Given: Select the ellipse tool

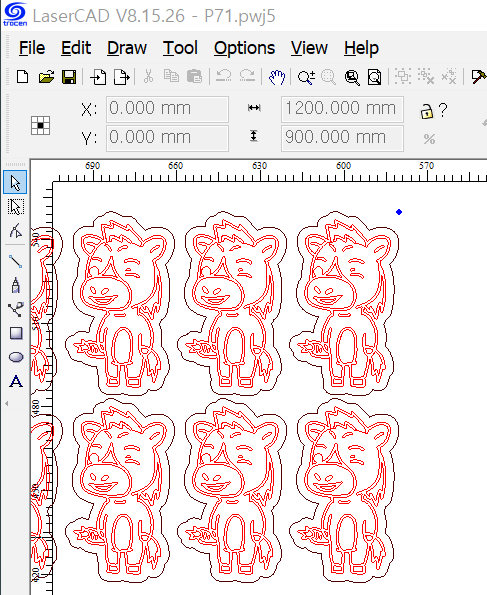Looking at the screenshot, I should coord(16,357).
